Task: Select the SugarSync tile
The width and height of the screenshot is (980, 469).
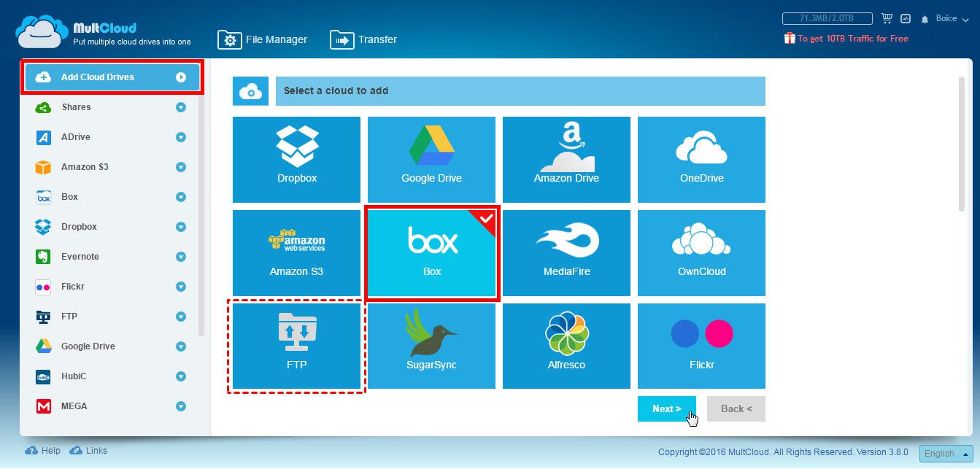Action: [431, 346]
